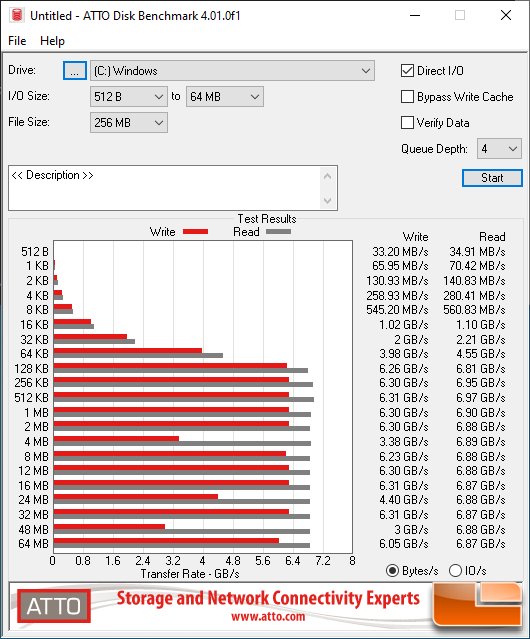Enable the Verify Data checkbox

(x=407, y=123)
